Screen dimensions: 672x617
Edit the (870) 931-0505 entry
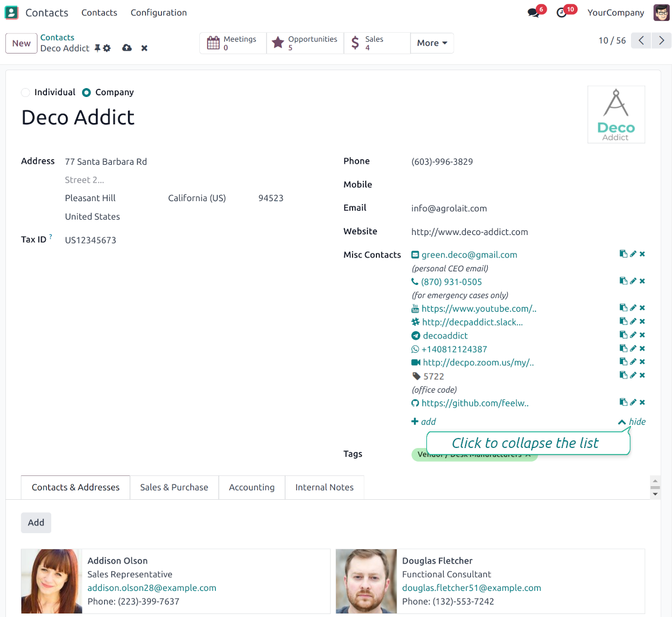point(633,281)
